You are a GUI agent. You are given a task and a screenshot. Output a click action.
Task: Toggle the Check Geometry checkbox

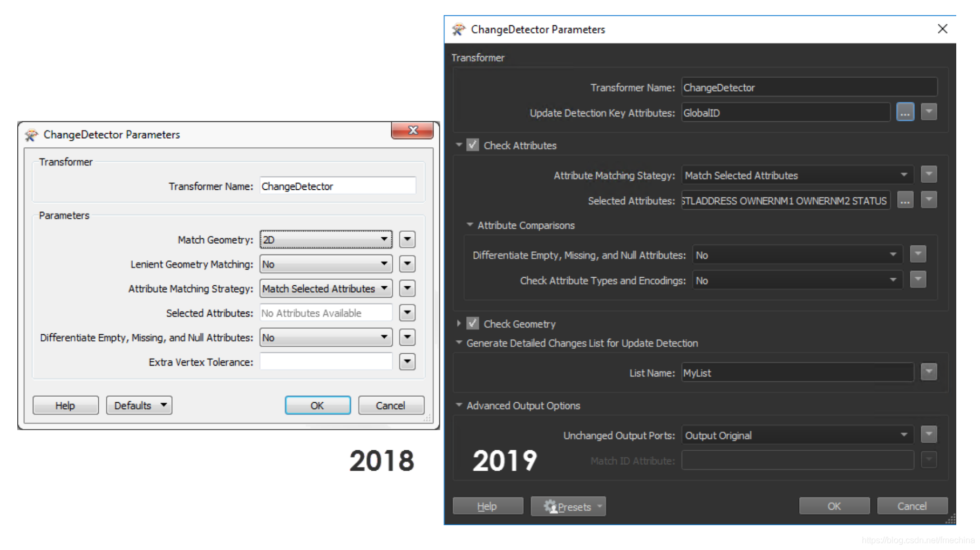tap(473, 324)
